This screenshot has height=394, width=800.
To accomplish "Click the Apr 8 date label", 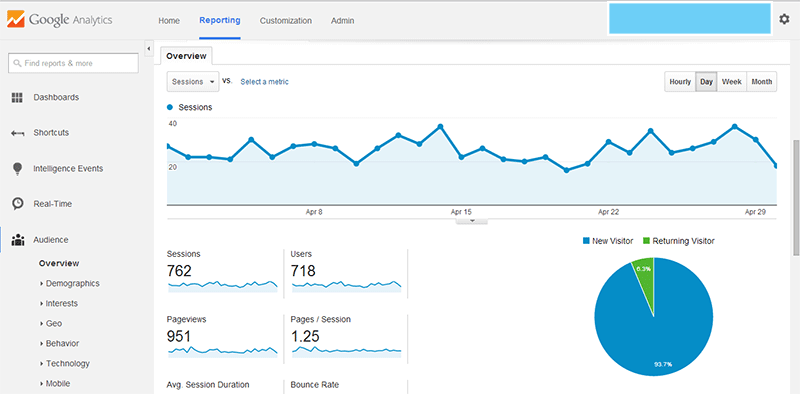I will 314,212.
